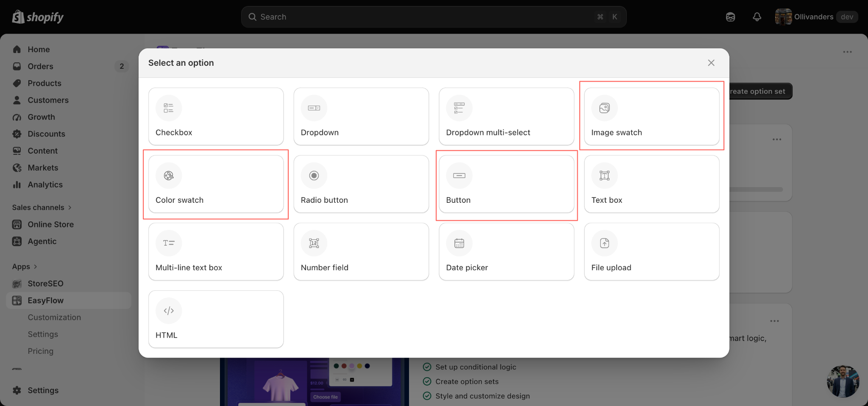The height and width of the screenshot is (406, 868).
Task: Open Ollivanders account menu
Action: pos(816,17)
